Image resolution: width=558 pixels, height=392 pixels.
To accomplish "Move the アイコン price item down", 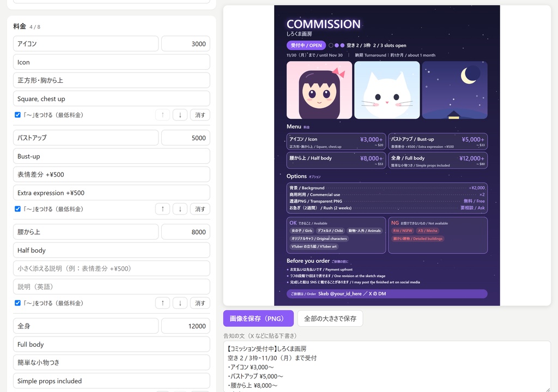I will pyautogui.click(x=180, y=115).
